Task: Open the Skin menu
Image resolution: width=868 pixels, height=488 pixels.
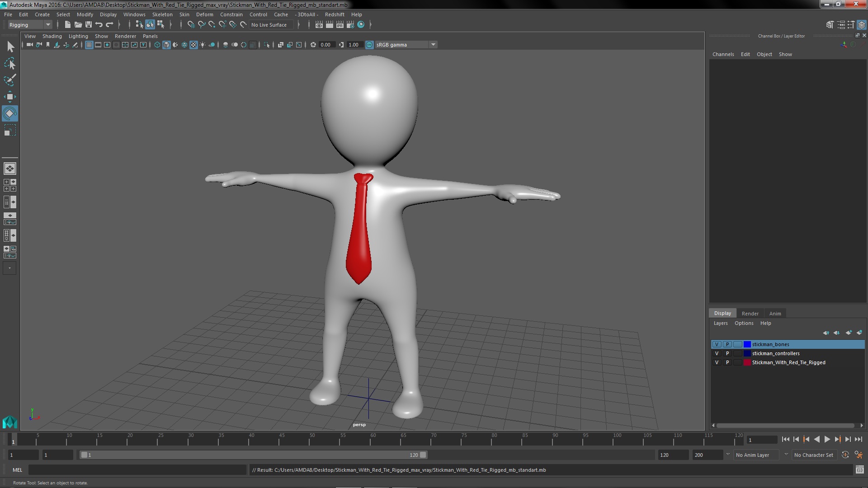Action: coord(184,14)
